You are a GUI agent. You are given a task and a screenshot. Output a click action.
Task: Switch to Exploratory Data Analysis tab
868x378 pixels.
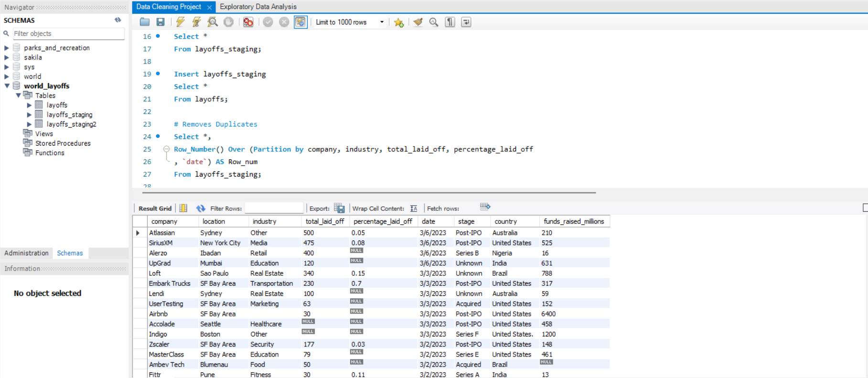258,7
